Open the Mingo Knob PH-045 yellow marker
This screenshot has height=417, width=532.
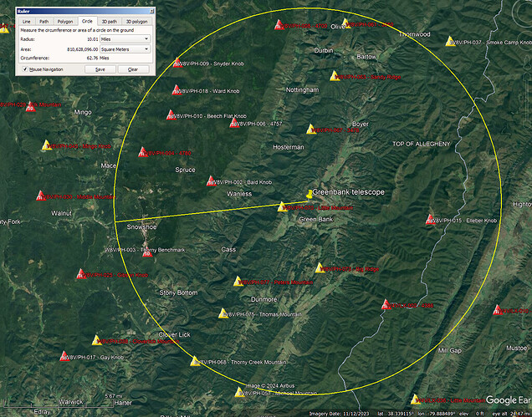pos(47,145)
